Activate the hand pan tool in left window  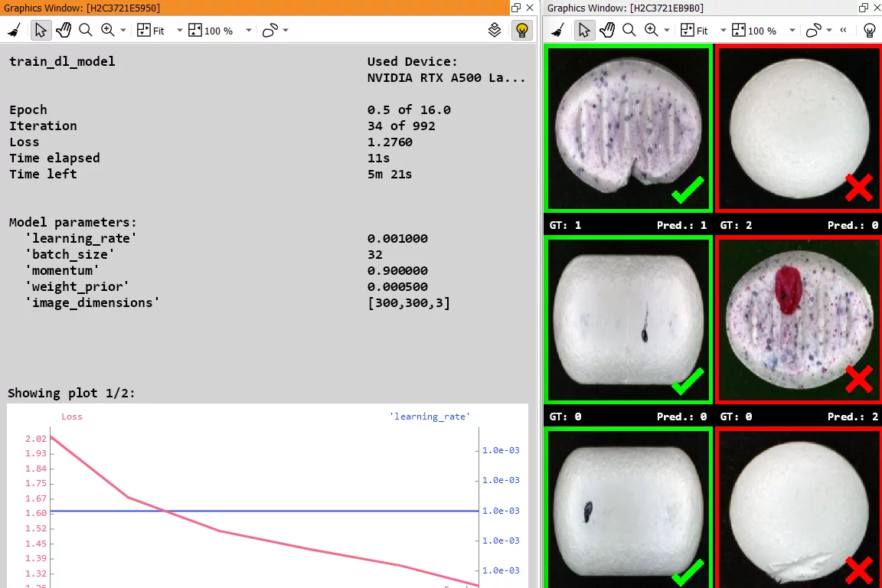click(64, 31)
